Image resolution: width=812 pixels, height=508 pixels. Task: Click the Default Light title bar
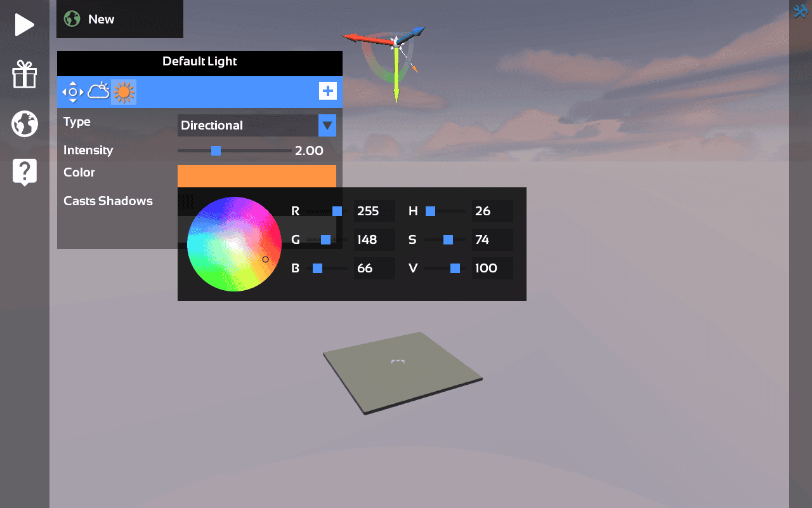(x=199, y=62)
